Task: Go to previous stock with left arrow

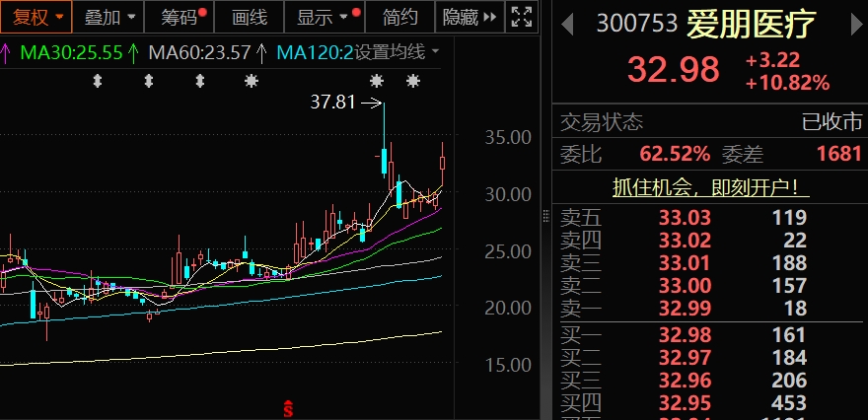Action: pos(567,24)
